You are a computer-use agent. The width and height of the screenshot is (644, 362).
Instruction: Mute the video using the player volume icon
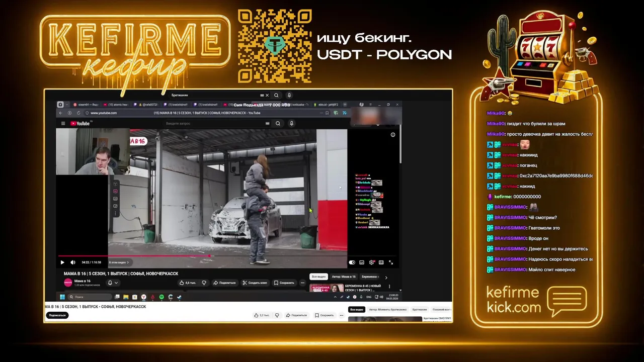coord(73,262)
